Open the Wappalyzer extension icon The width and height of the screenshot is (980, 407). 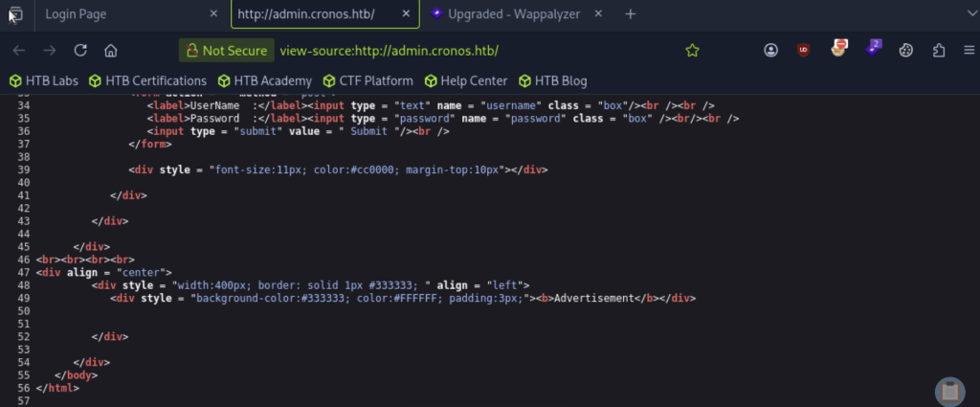873,48
